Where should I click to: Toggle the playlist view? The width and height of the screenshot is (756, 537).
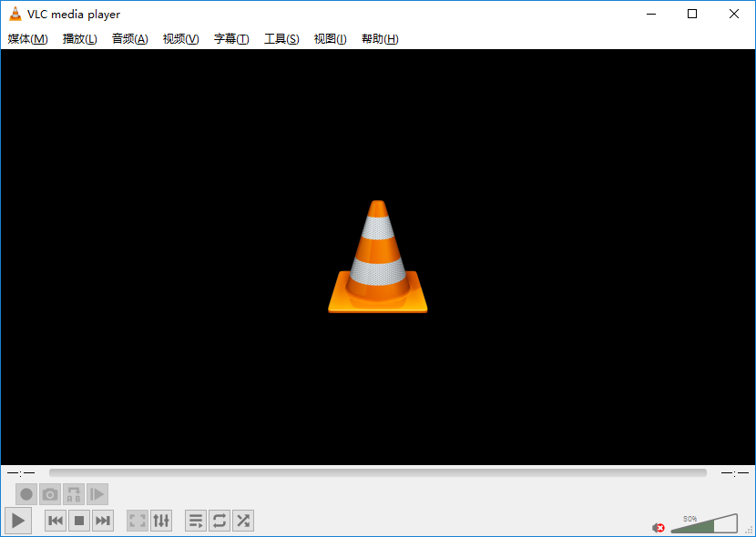[196, 521]
